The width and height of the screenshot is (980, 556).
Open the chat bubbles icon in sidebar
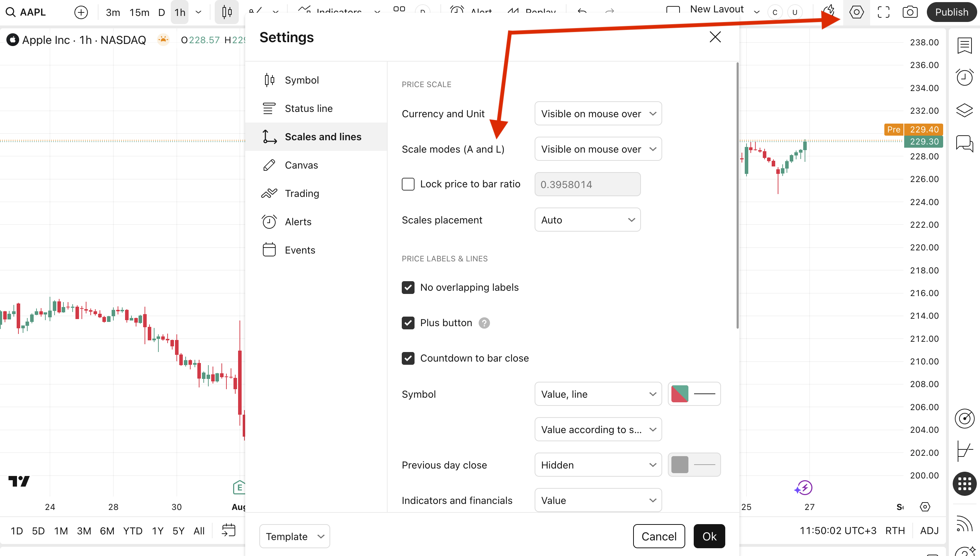point(964,143)
